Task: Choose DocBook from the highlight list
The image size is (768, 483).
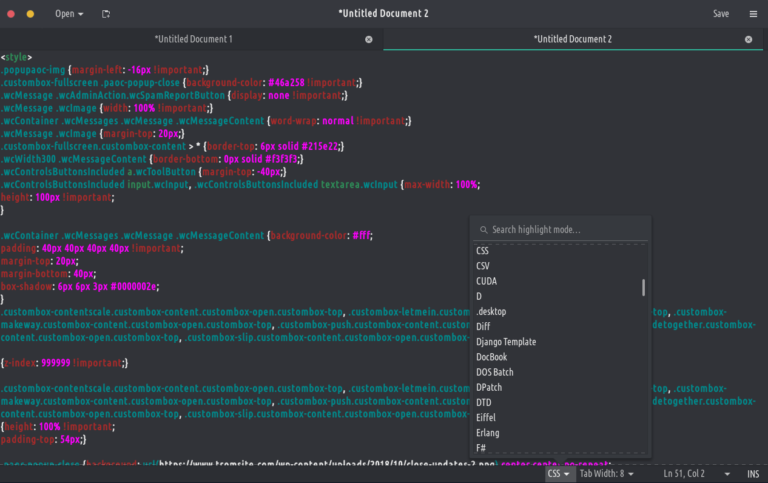Action: (492, 357)
